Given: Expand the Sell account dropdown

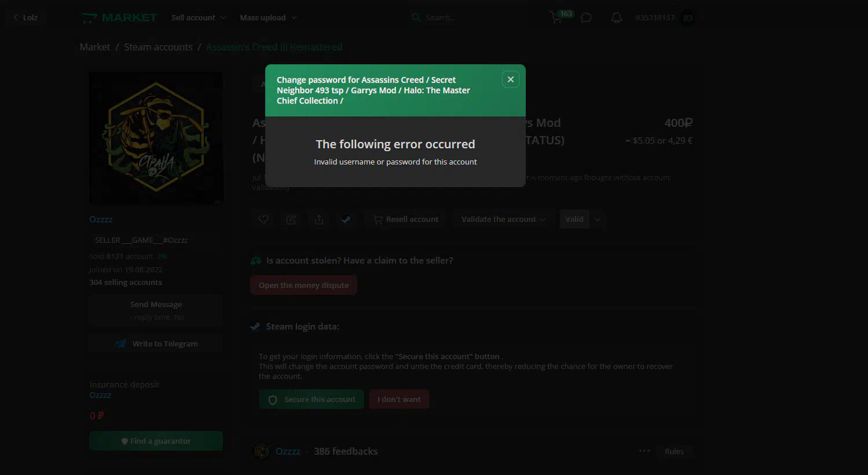Looking at the screenshot, I should (199, 17).
